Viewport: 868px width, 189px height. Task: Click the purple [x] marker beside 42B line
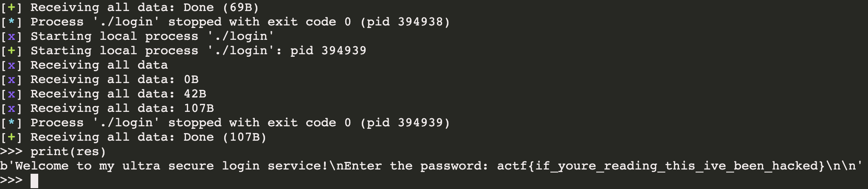(11, 94)
